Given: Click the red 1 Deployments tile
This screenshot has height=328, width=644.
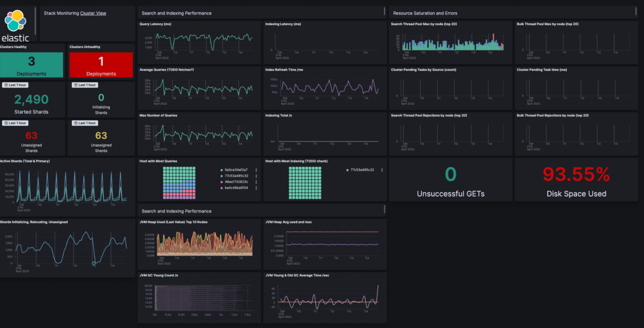Looking at the screenshot, I should (x=101, y=64).
